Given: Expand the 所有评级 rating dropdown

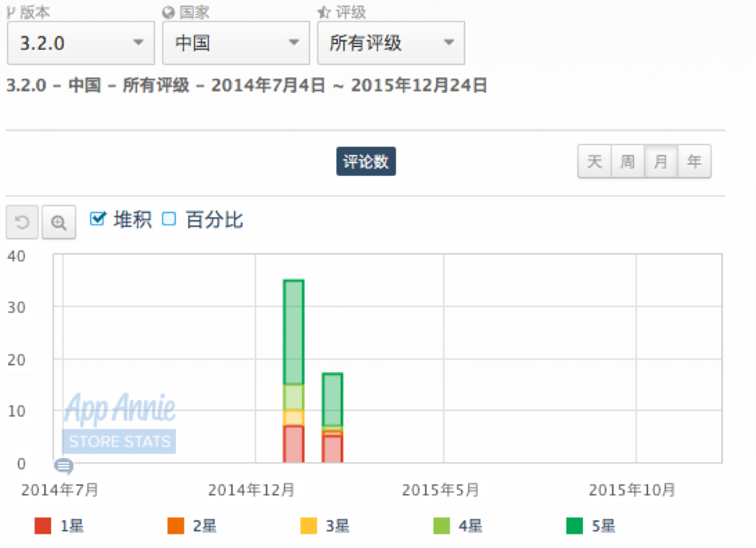Looking at the screenshot, I should coord(391,43).
